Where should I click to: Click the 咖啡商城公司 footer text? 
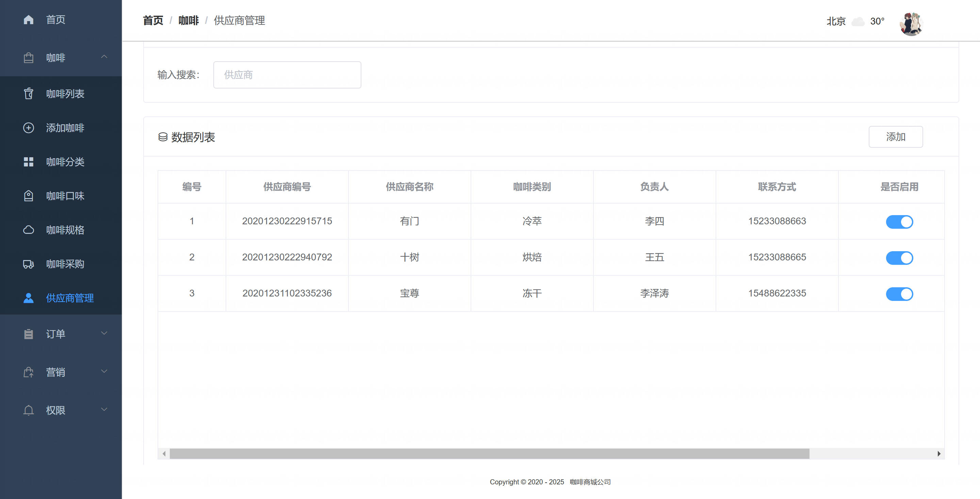590,482
